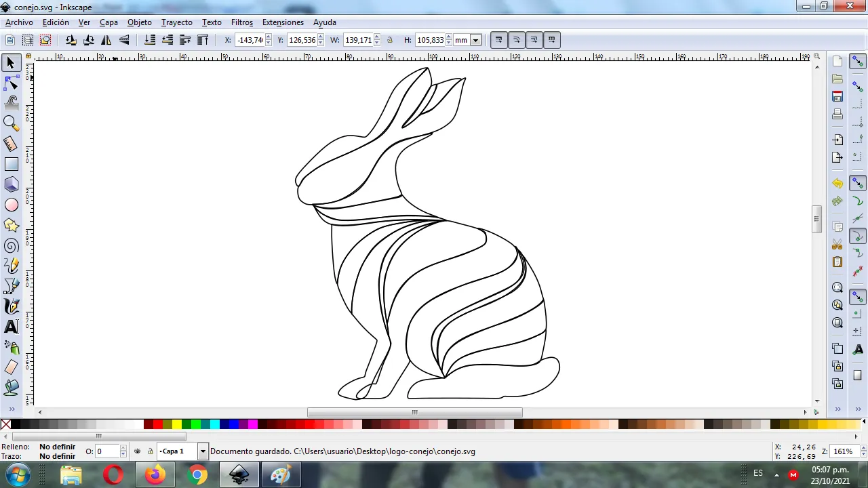The height and width of the screenshot is (488, 868).
Task: Open the Filtros menu
Action: 242,22
